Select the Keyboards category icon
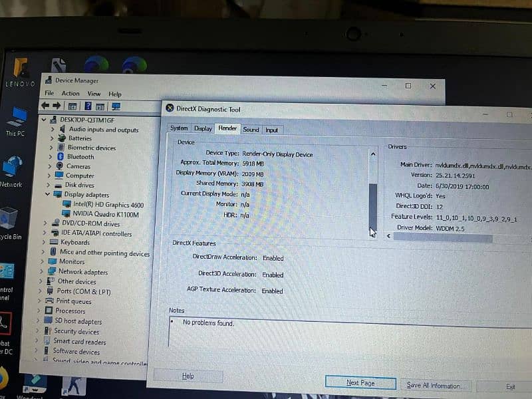 (x=54, y=242)
